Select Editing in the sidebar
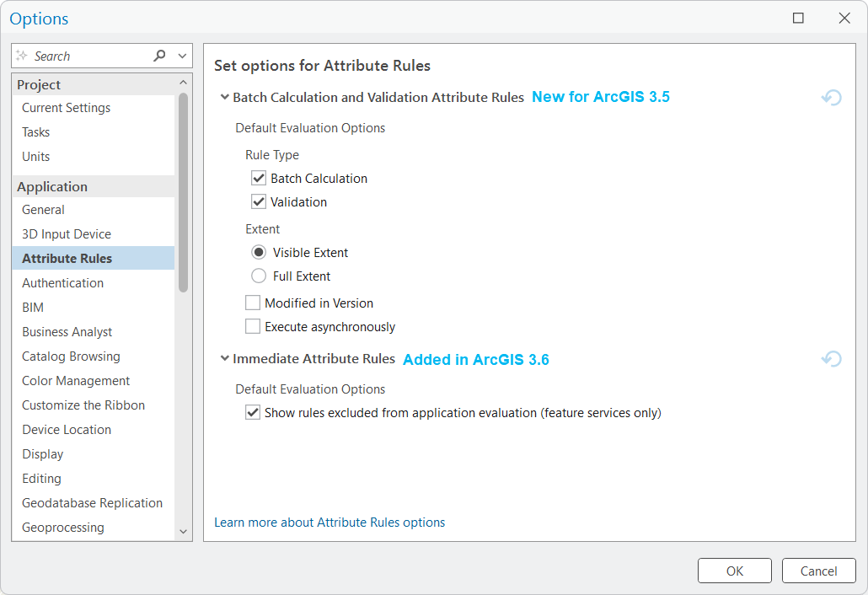The width and height of the screenshot is (868, 595). click(x=41, y=478)
